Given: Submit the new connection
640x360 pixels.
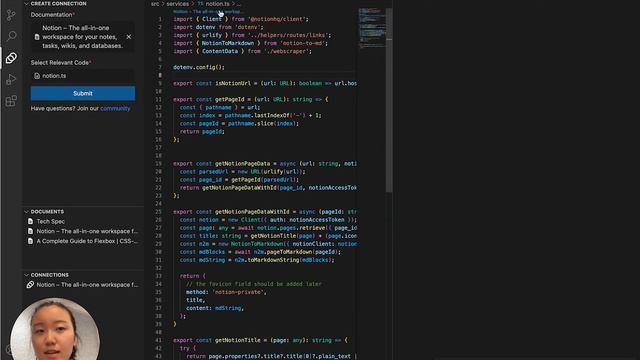Looking at the screenshot, I should click(x=83, y=93).
